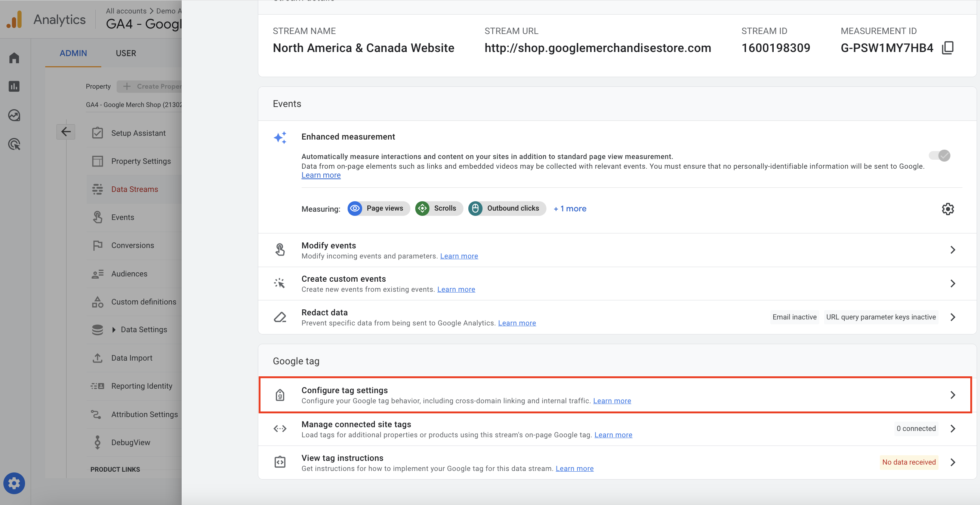980x505 pixels.
Task: Open Property Settings in the admin menu
Action: pos(134,161)
